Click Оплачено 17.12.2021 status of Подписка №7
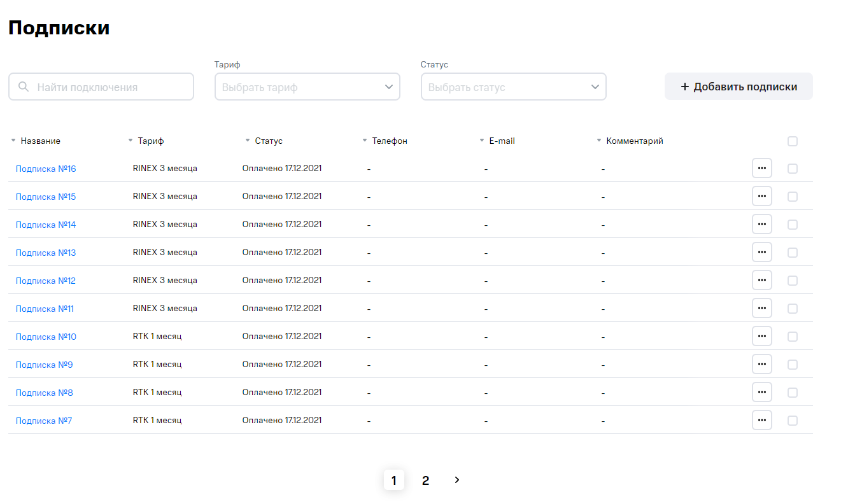Viewport: 848px width, 504px height. point(282,421)
